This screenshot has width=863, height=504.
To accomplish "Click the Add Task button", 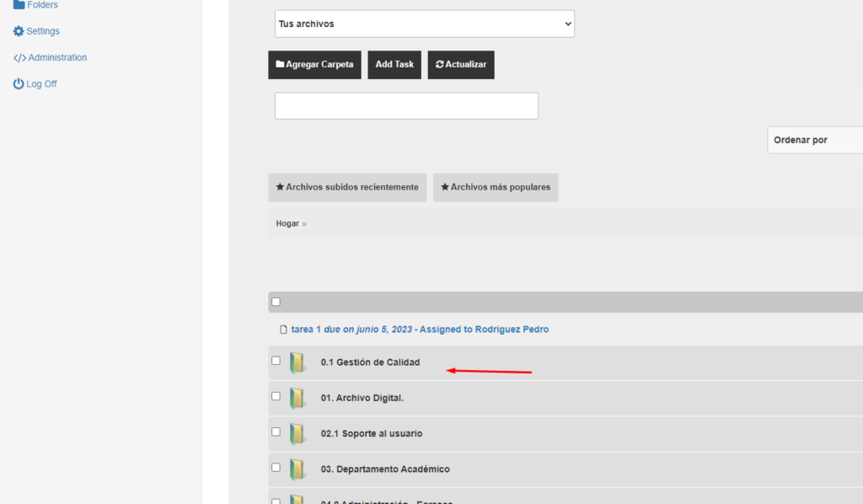I will (x=394, y=65).
